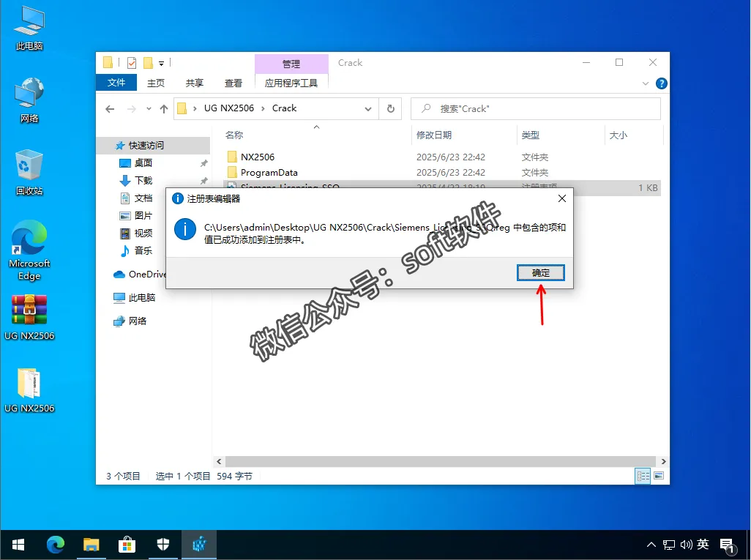751x560 pixels.
Task: Open File Explorer taskbar icon
Action: pos(91,545)
